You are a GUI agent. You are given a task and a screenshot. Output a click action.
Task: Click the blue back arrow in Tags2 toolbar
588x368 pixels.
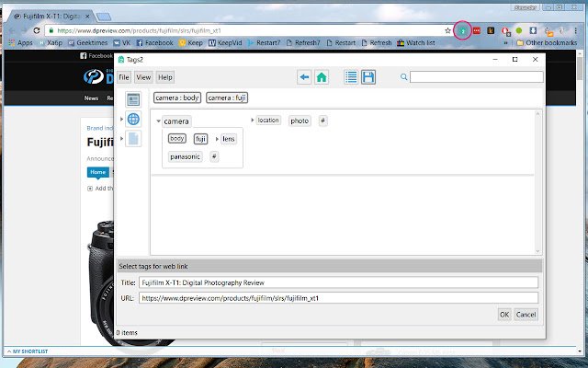(304, 77)
